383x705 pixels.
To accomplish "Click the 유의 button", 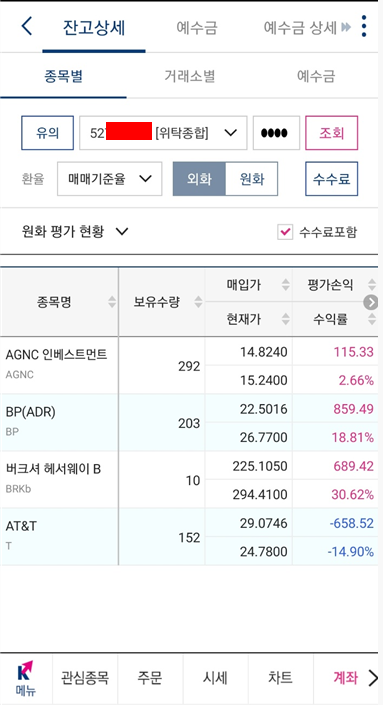I will point(48,133).
